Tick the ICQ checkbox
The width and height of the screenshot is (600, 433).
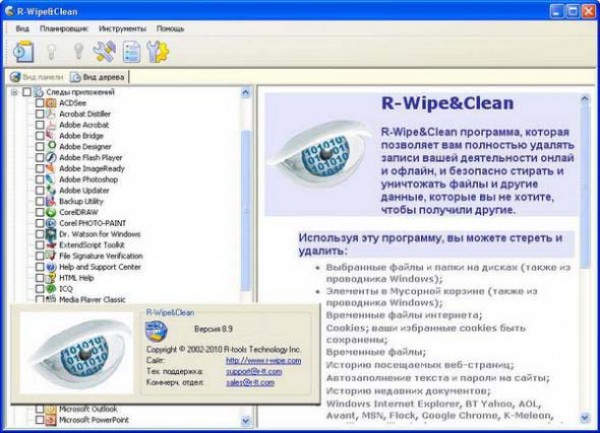pyautogui.click(x=40, y=288)
